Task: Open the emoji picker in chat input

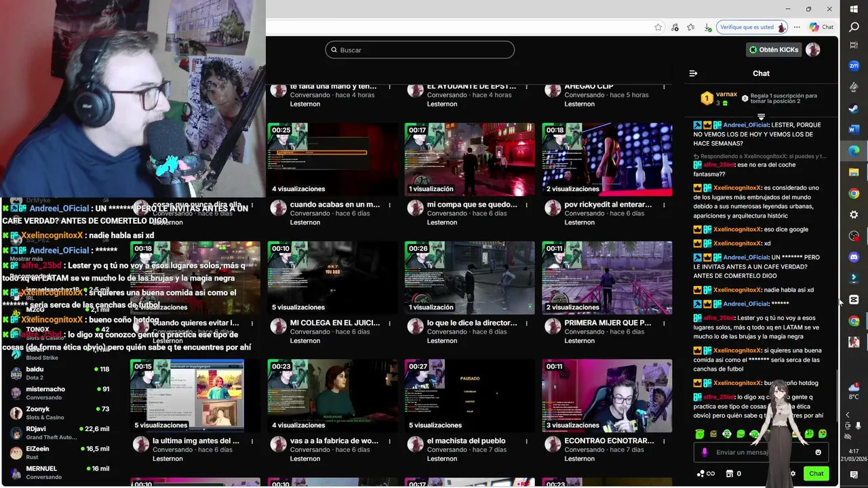Action: 818,452
